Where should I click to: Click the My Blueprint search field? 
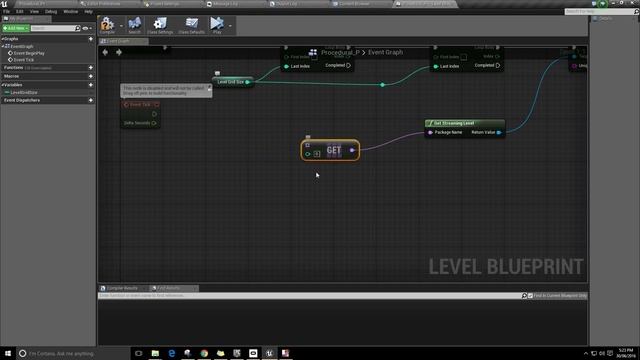tap(53, 28)
